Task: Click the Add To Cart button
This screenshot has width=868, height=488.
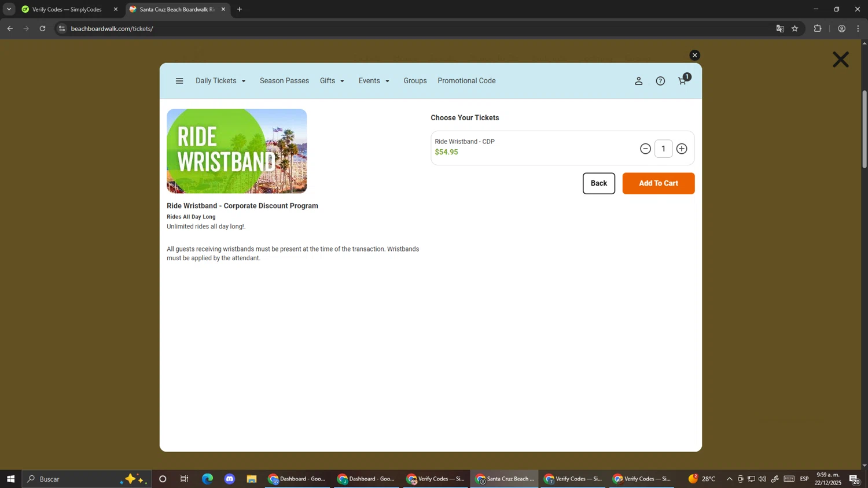Action: [658, 183]
